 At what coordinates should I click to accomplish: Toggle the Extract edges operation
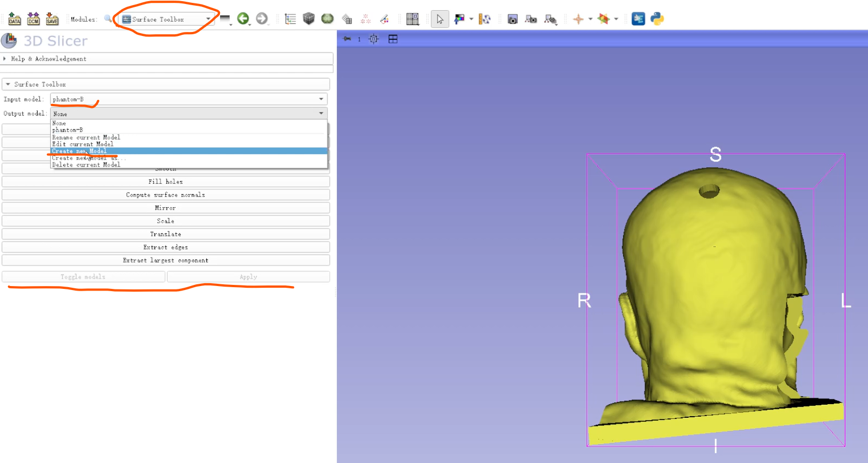[x=166, y=247]
